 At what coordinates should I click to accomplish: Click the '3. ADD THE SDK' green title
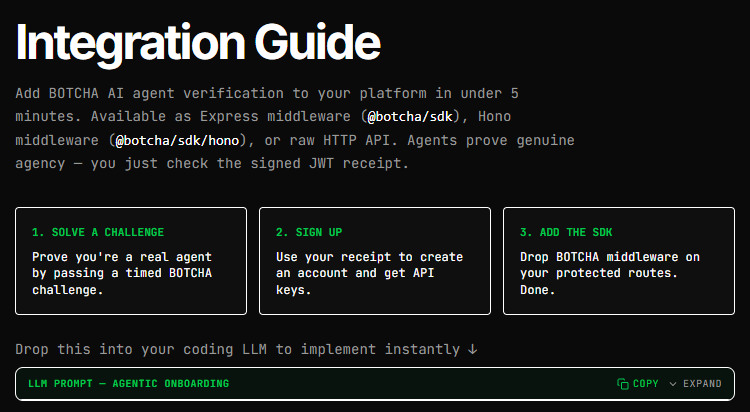[566, 232]
